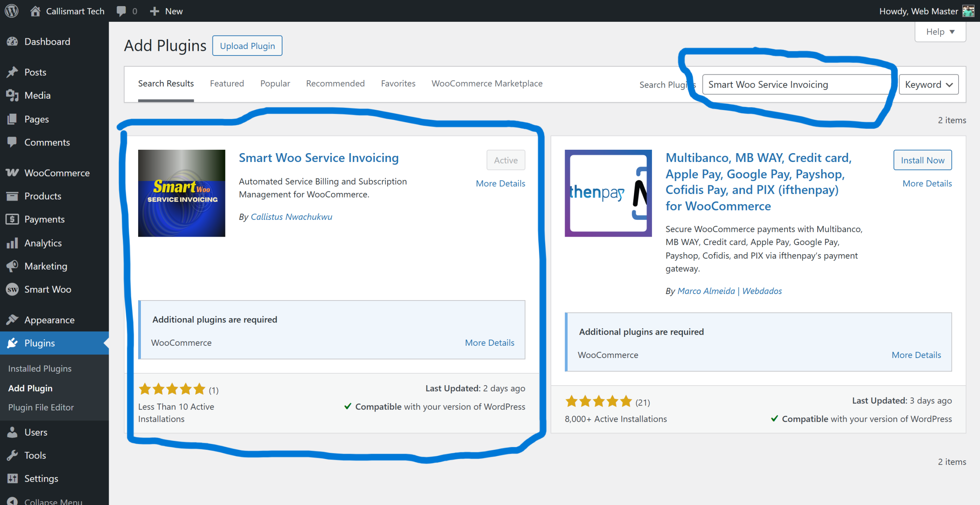Viewport: 980px width, 505px height.
Task: Click the Users person icon
Action: pyautogui.click(x=12, y=432)
